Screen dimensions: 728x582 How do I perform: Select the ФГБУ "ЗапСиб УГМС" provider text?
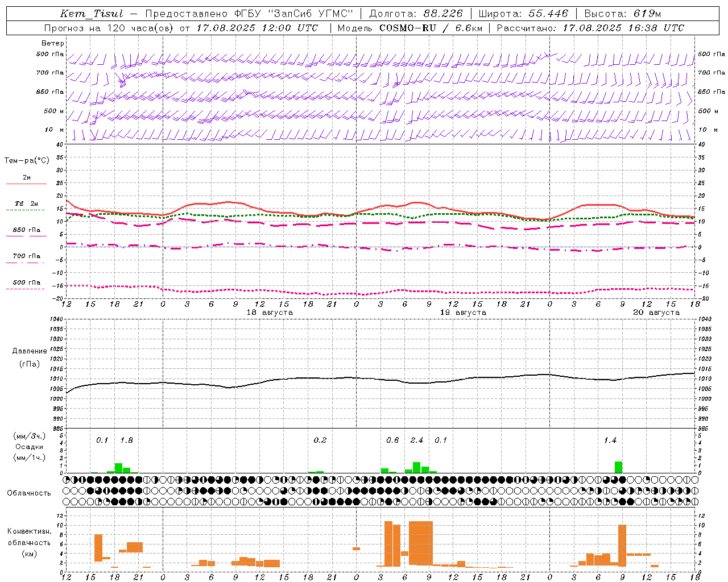click(x=294, y=14)
